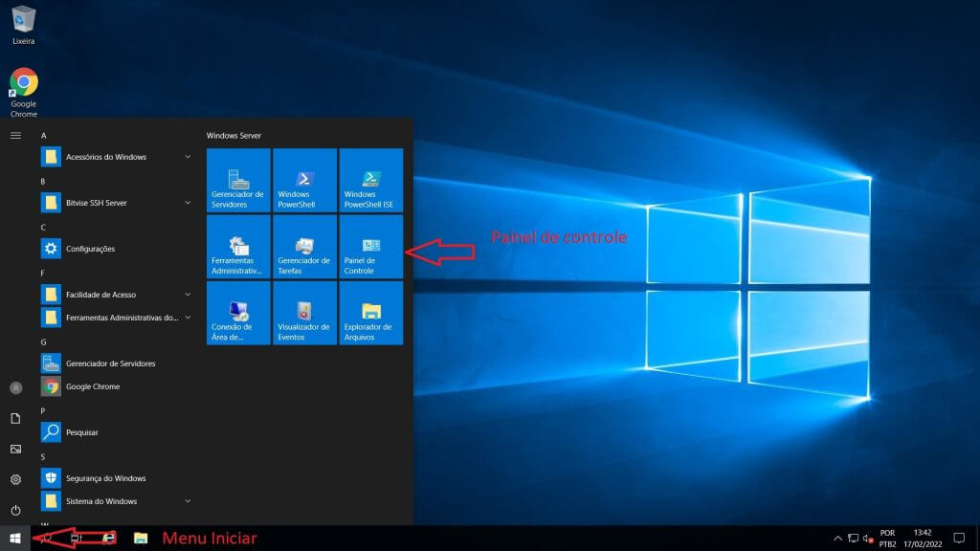Click the letter G section header

point(43,342)
